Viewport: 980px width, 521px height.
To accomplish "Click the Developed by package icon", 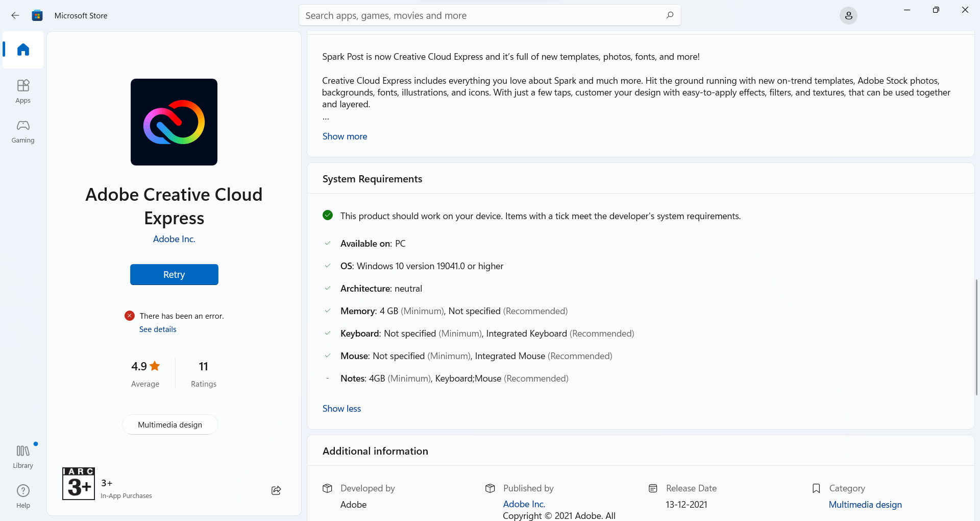I will tap(328, 488).
